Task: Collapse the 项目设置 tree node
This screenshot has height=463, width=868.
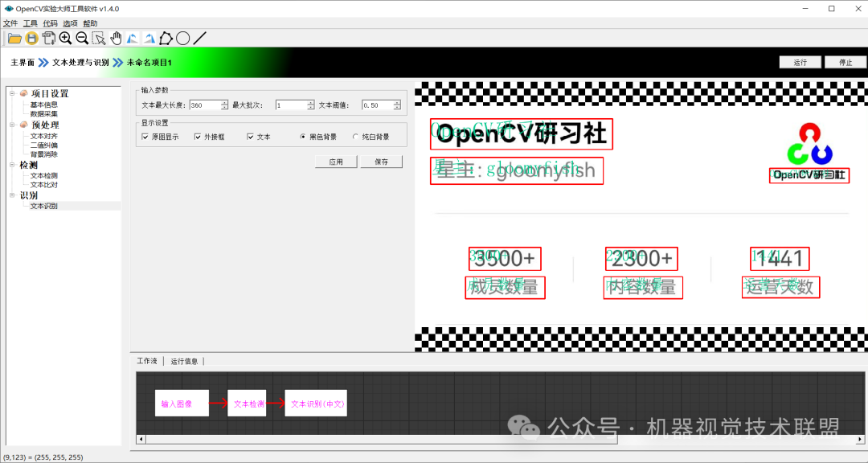Action: tap(12, 93)
